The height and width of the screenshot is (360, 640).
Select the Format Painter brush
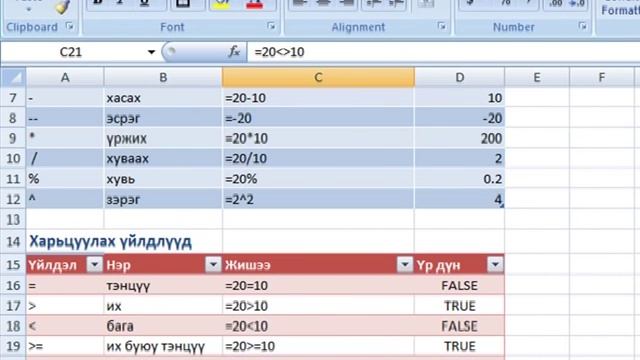[63, 7]
